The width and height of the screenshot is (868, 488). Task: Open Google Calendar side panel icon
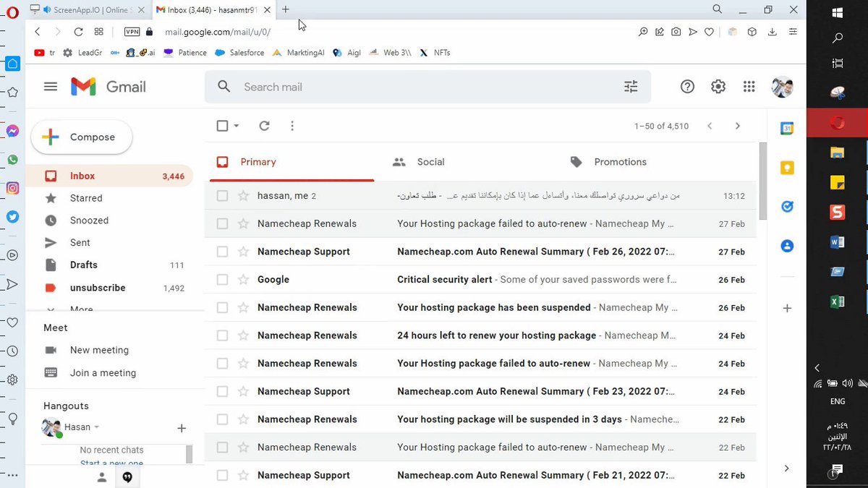787,129
